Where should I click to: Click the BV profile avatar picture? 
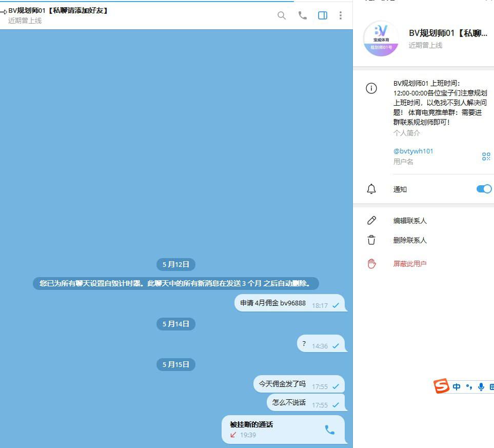coord(381,39)
